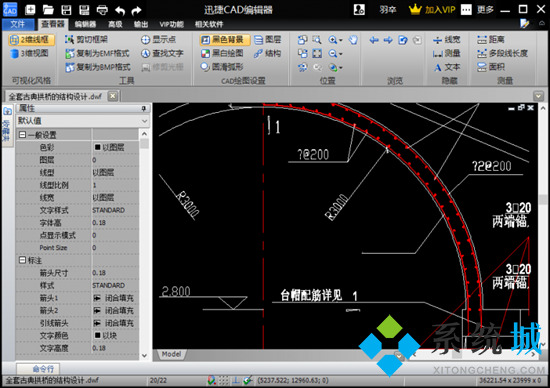Viewport: 550px width, 388px height.
Task: Select the Model layout tab
Action: tap(172, 354)
